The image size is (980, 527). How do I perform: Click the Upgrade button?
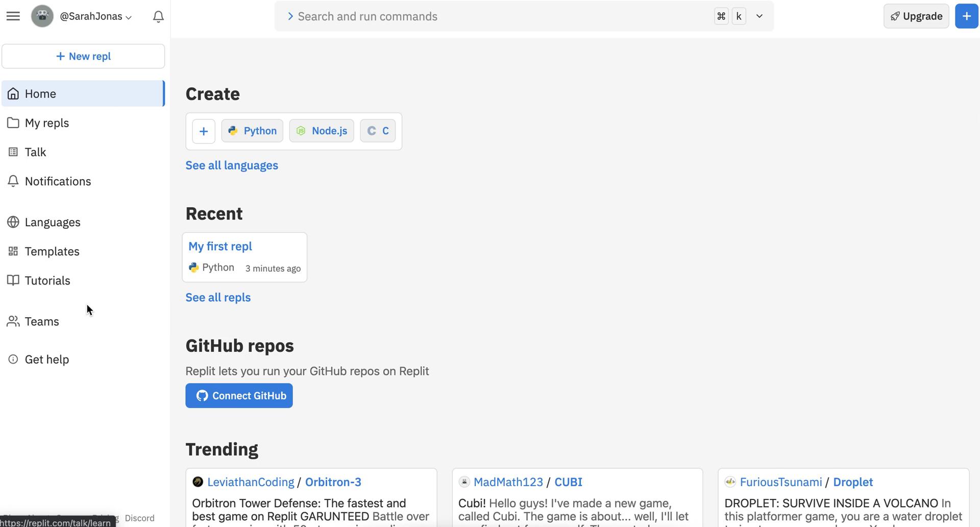click(916, 16)
